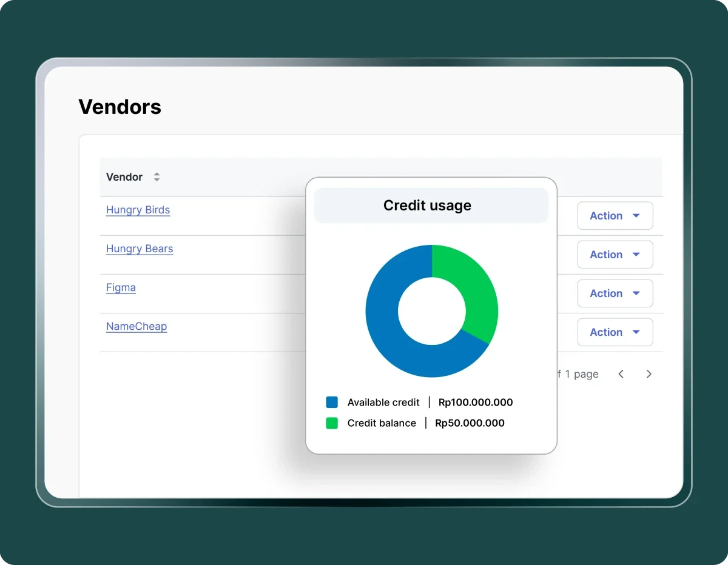This screenshot has height=565, width=728.
Task: Click the Rp50.000.000 credit balance value
Action: coord(470,423)
